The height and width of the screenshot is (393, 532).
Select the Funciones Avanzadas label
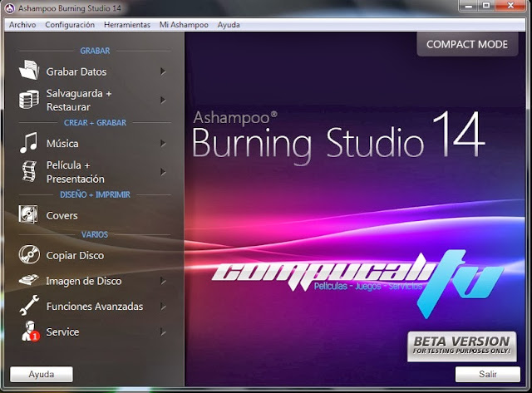95,307
